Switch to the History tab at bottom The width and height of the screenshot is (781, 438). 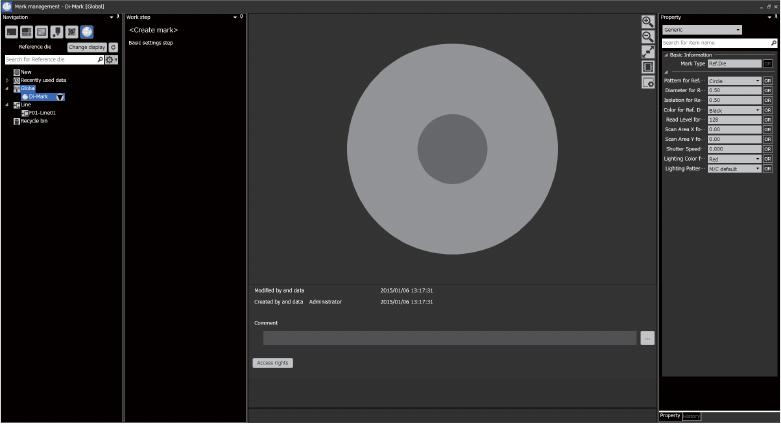pyautogui.click(x=691, y=416)
